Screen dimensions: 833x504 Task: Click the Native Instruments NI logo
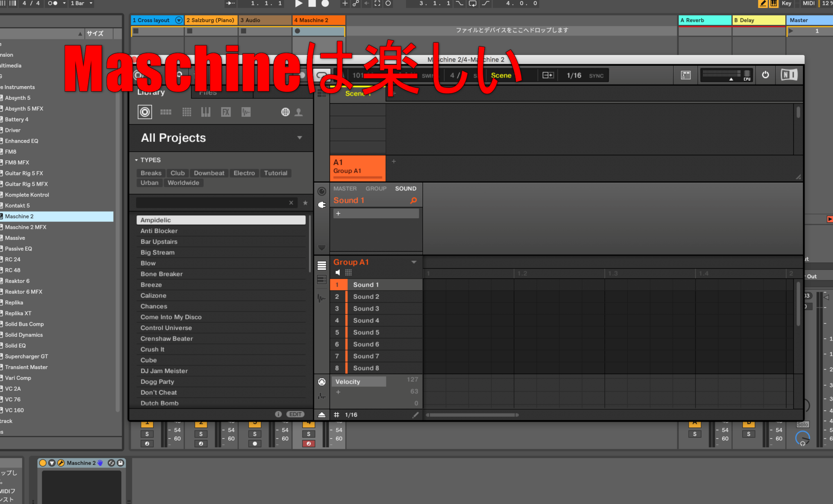tap(789, 75)
